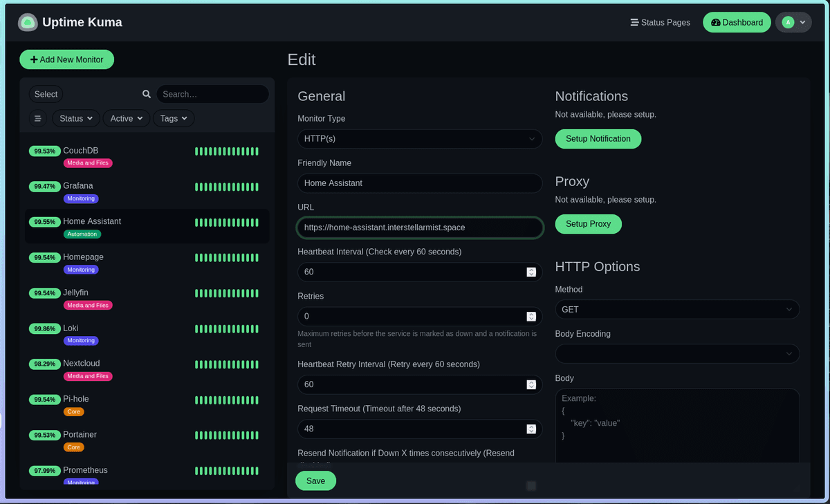Select the Nextcloud monitor

147,369
